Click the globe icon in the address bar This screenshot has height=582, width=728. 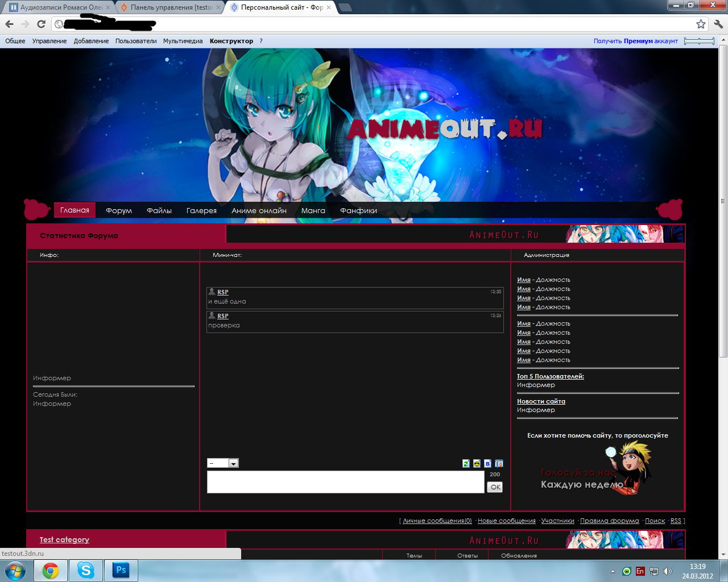(x=59, y=24)
